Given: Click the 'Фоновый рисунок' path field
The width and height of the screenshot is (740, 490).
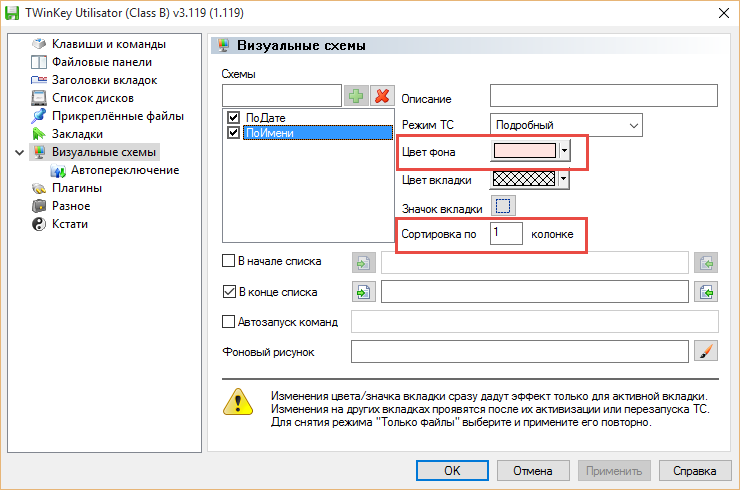Looking at the screenshot, I should [x=520, y=351].
